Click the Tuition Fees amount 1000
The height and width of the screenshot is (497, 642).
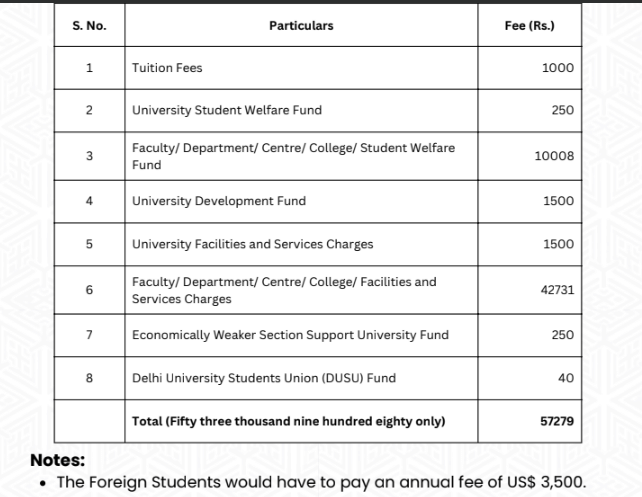tap(558, 68)
